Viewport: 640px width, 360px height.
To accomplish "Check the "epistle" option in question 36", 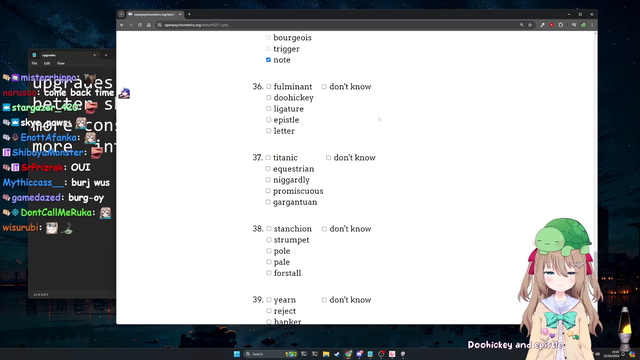I will point(269,120).
